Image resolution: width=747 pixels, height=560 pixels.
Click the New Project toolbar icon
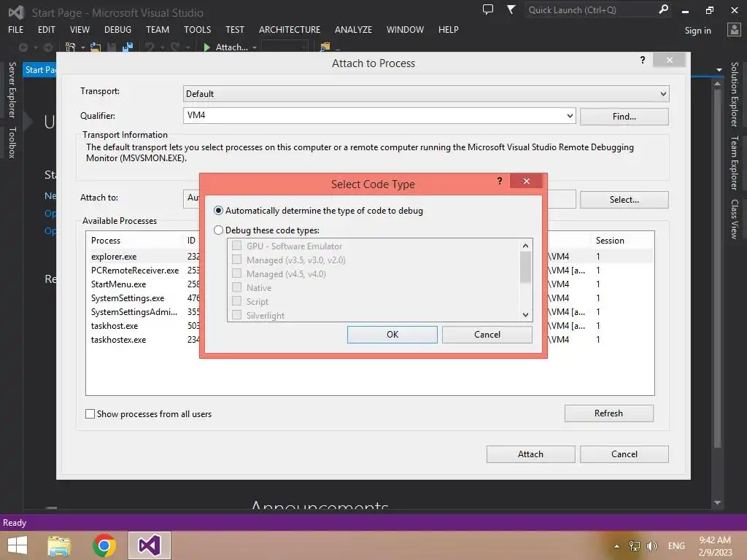[71, 47]
